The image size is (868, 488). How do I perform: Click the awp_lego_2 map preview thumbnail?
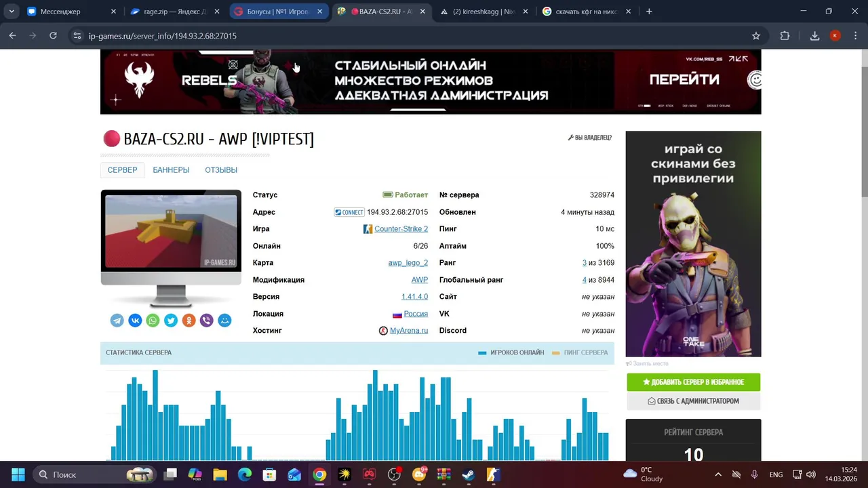(171, 231)
